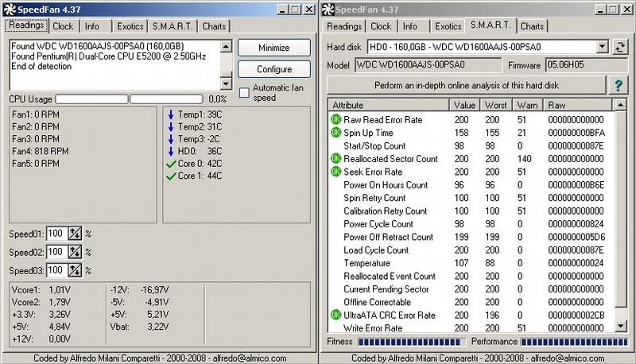Select the Load Cycle Count row
636x364 pixels.
(x=471, y=250)
